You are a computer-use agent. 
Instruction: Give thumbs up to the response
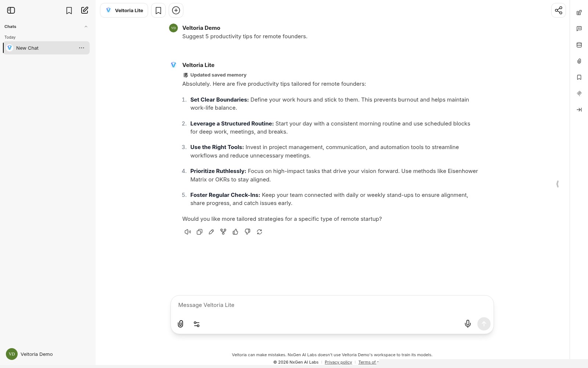236,232
